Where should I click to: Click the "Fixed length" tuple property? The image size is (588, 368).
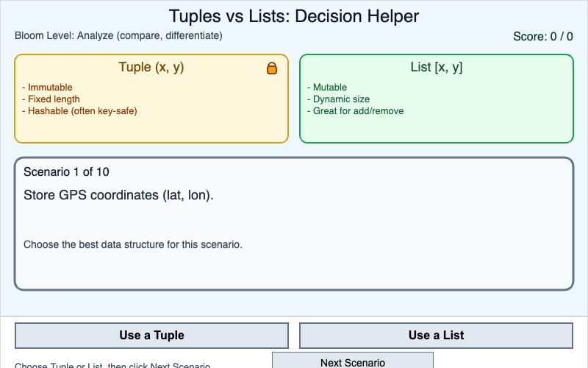click(54, 99)
